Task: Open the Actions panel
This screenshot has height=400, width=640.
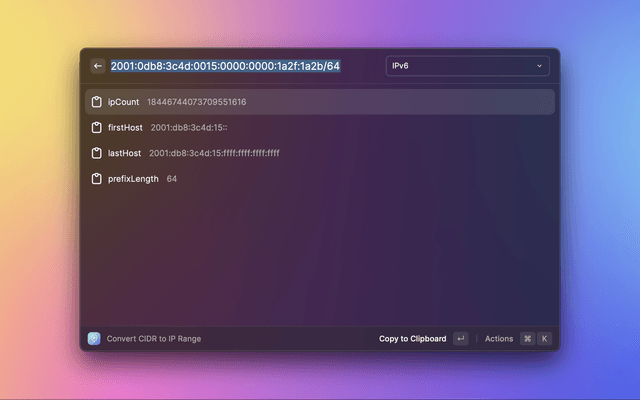Action: tap(499, 339)
